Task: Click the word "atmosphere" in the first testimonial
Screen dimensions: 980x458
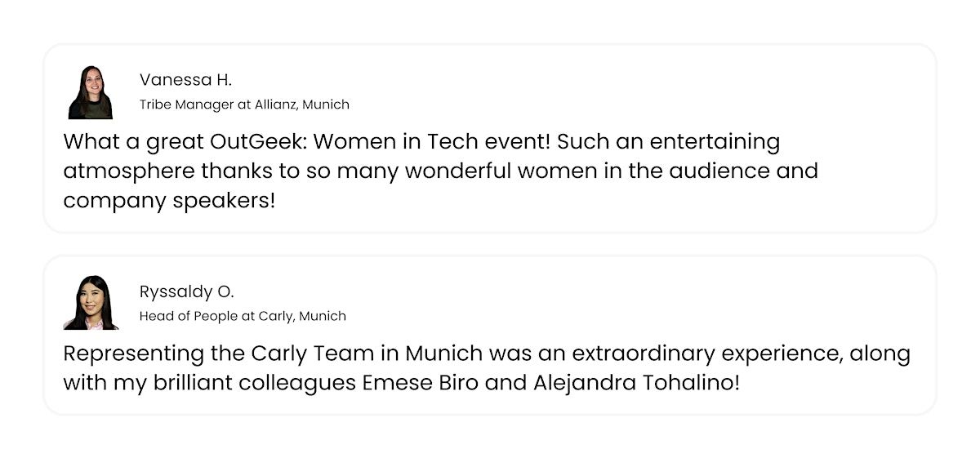Action: coord(130,171)
